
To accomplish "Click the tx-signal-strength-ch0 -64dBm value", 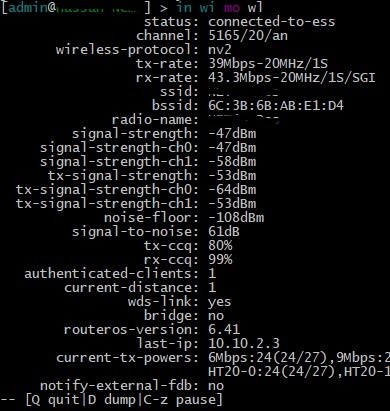I will (x=232, y=190).
